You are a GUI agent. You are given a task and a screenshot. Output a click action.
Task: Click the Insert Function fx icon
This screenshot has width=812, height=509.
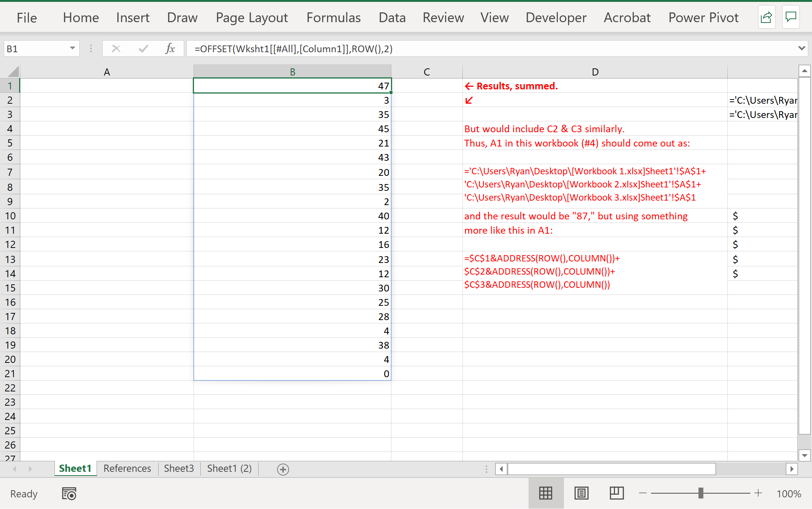coord(170,49)
